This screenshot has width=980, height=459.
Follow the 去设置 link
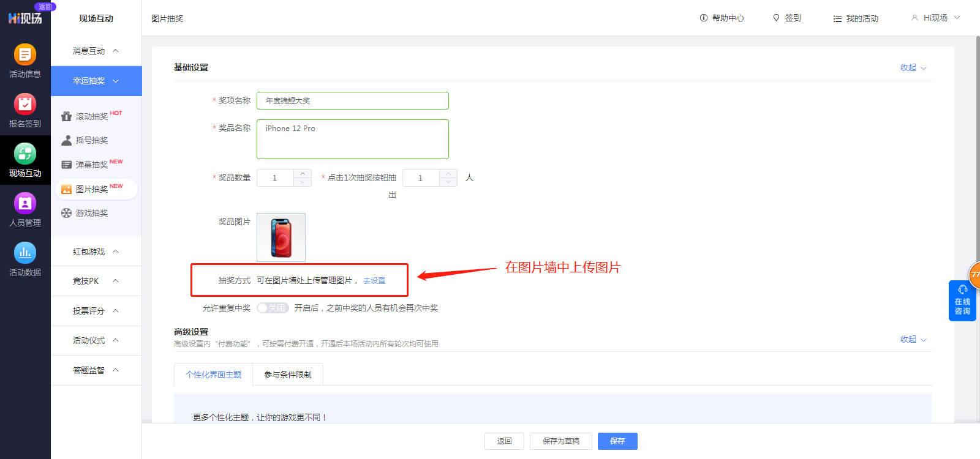[x=374, y=281]
